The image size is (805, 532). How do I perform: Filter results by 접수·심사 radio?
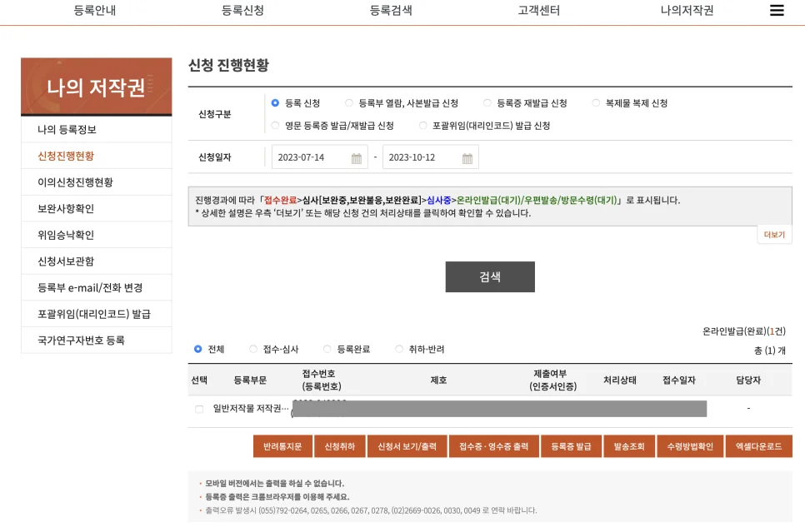253,349
